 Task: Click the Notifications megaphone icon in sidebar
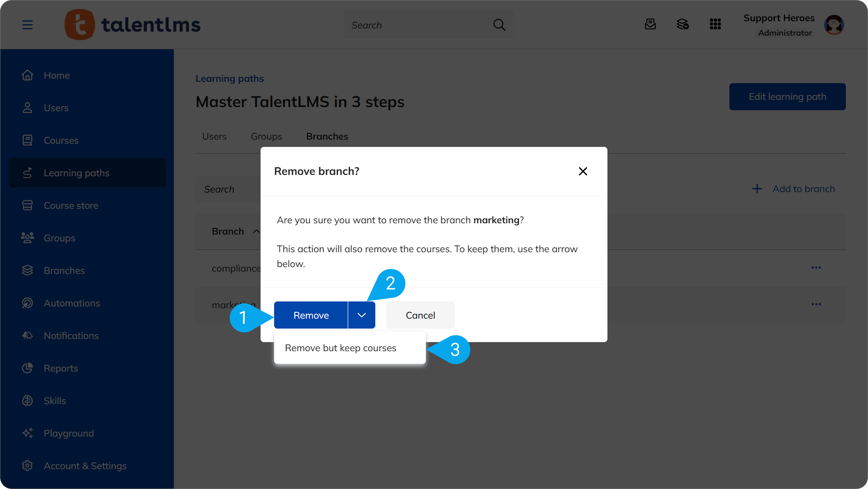point(28,335)
